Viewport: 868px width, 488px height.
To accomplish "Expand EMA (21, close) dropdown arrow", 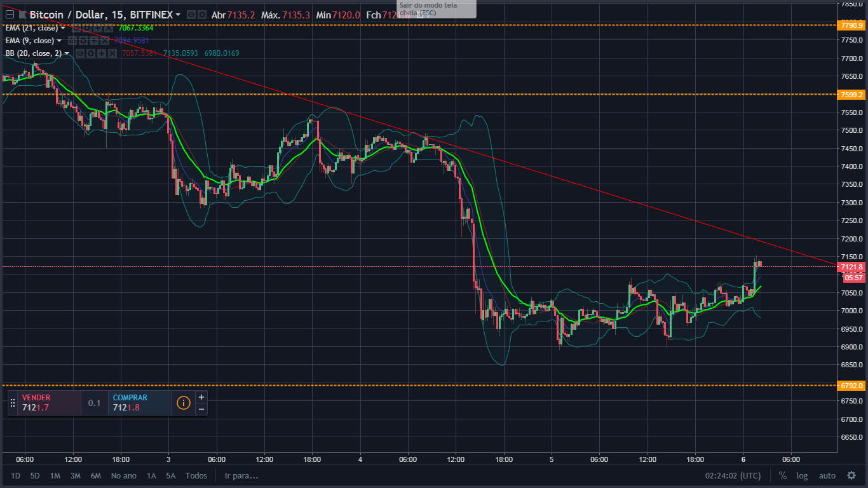I will [63, 28].
